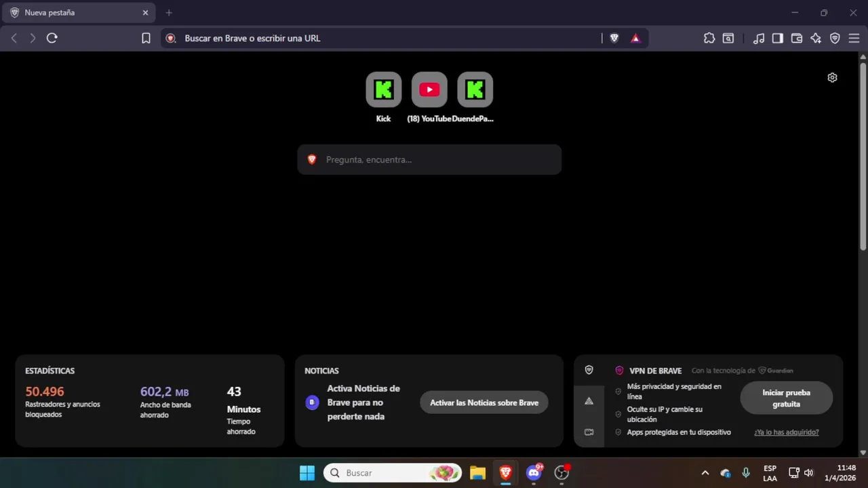868x488 pixels.
Task: Open the Kick shortcut tile
Action: (384, 98)
